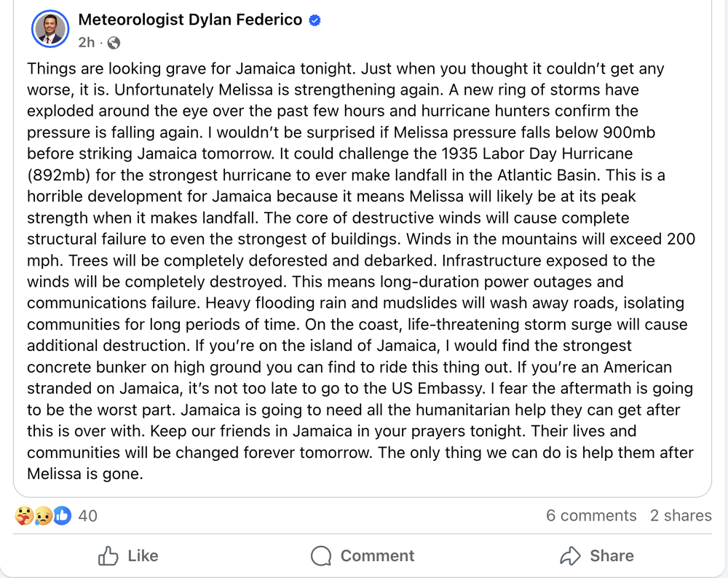The width and height of the screenshot is (728, 578).
Task: Click the curved arrow Share icon
Action: pyautogui.click(x=570, y=556)
